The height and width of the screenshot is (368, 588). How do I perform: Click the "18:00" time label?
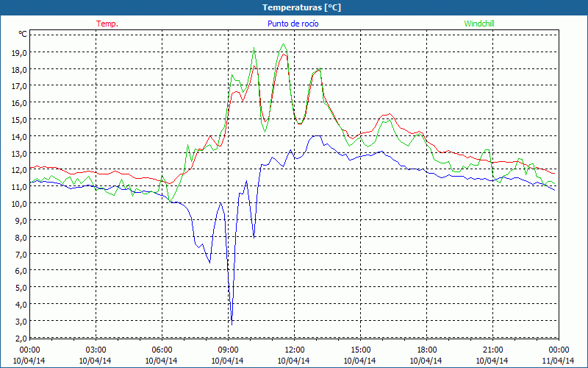[426, 350]
